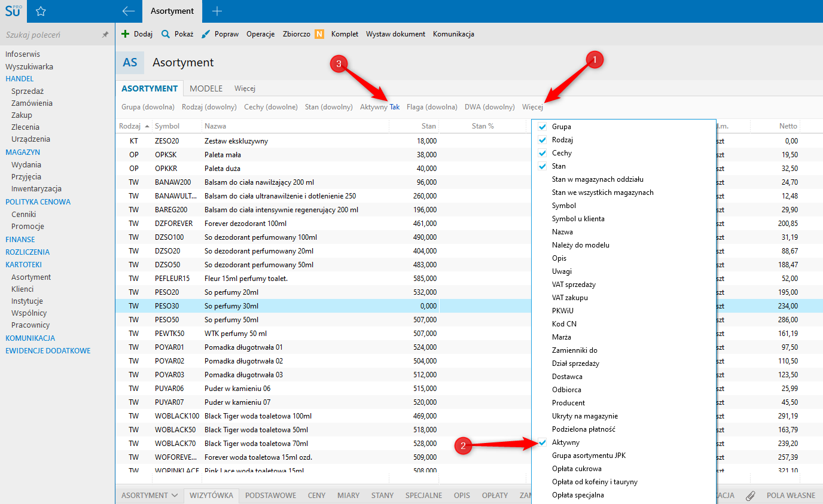Enable the Opłata cukrowa filter option
823x504 pixels.
point(577,469)
